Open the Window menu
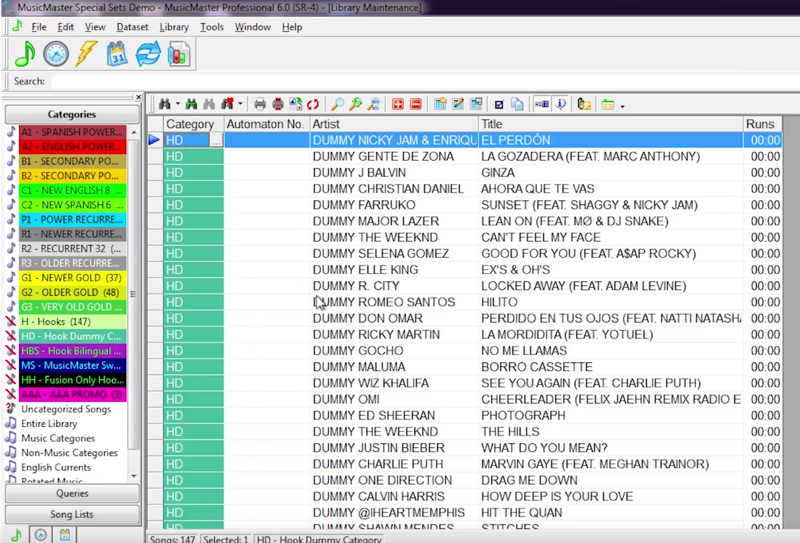The width and height of the screenshot is (800, 543). pos(253,27)
